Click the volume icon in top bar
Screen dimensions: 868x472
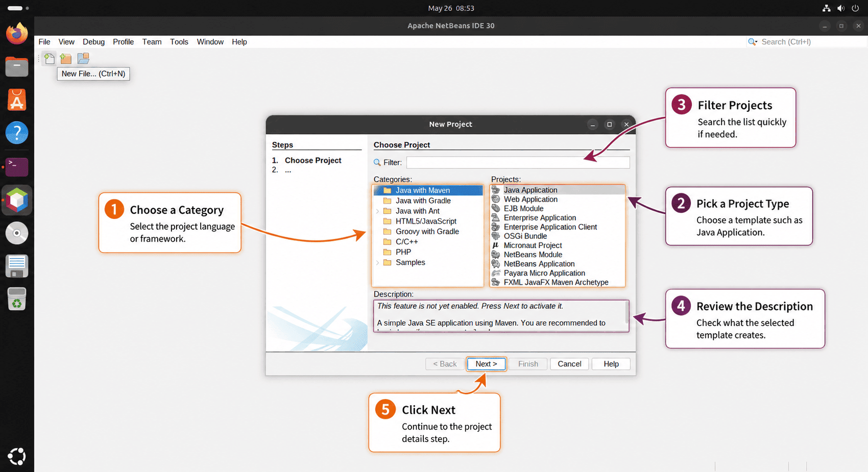(840, 8)
